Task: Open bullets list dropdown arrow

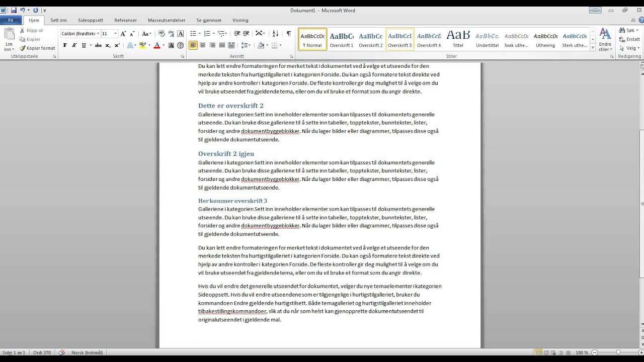Action: [200, 34]
